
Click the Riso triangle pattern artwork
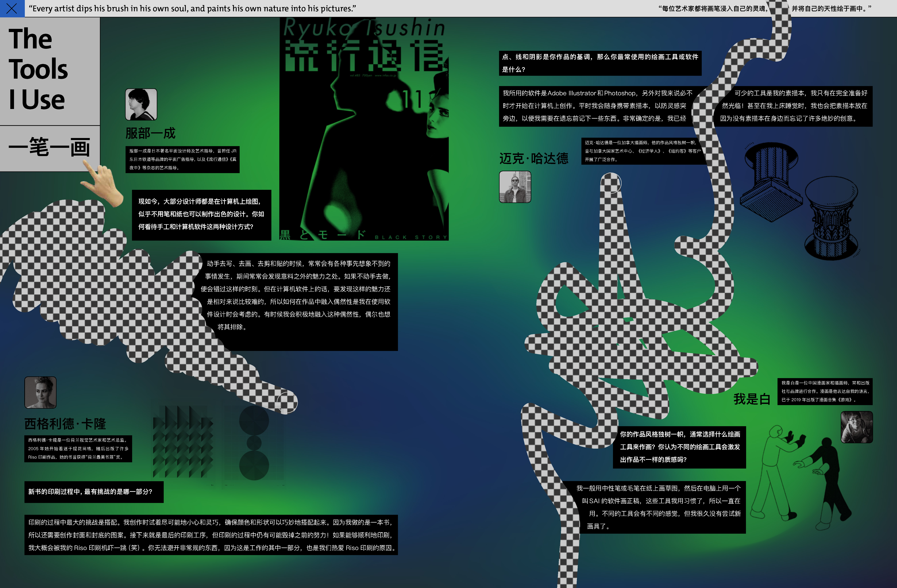click(183, 442)
